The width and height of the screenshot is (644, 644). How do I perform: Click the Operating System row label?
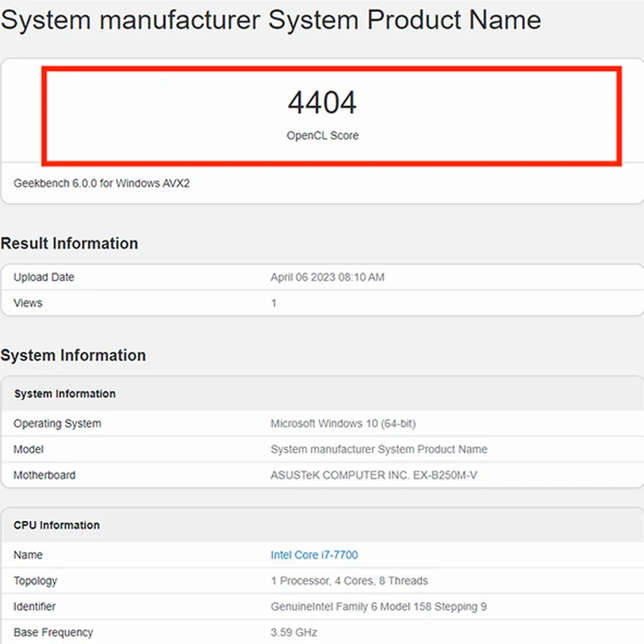pyautogui.click(x=57, y=423)
